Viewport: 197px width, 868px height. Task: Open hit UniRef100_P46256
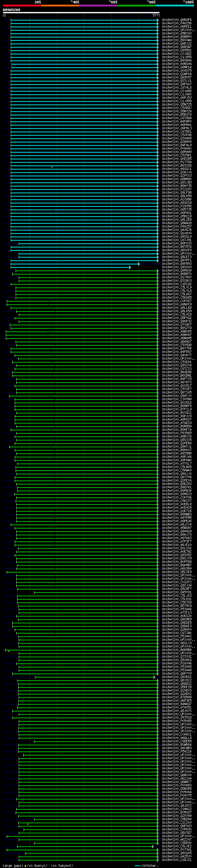click(x=177, y=23)
